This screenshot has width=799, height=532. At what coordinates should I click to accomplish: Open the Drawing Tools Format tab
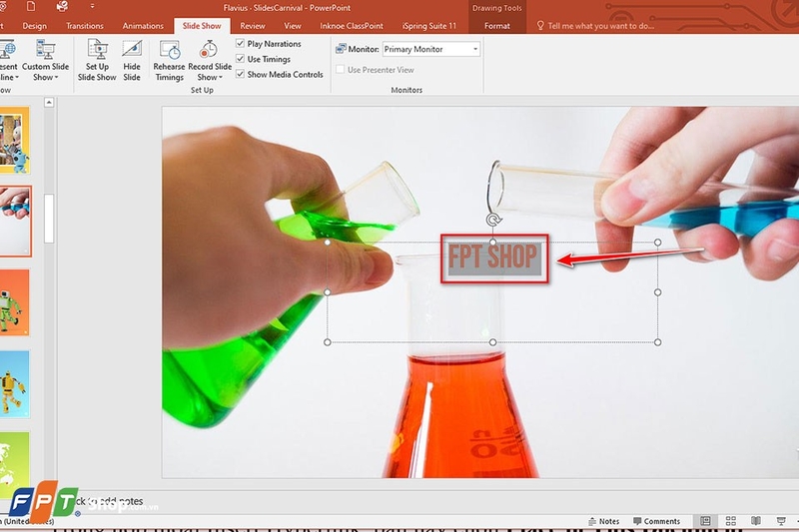(x=497, y=26)
